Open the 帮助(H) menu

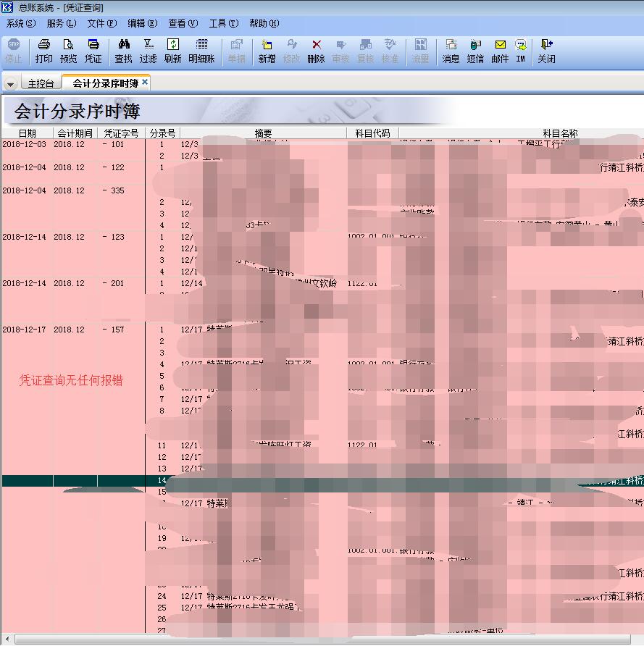click(x=264, y=23)
